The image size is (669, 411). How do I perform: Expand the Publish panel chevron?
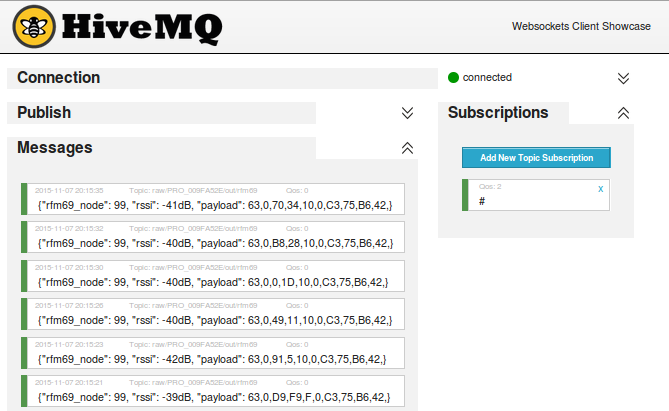(407, 113)
